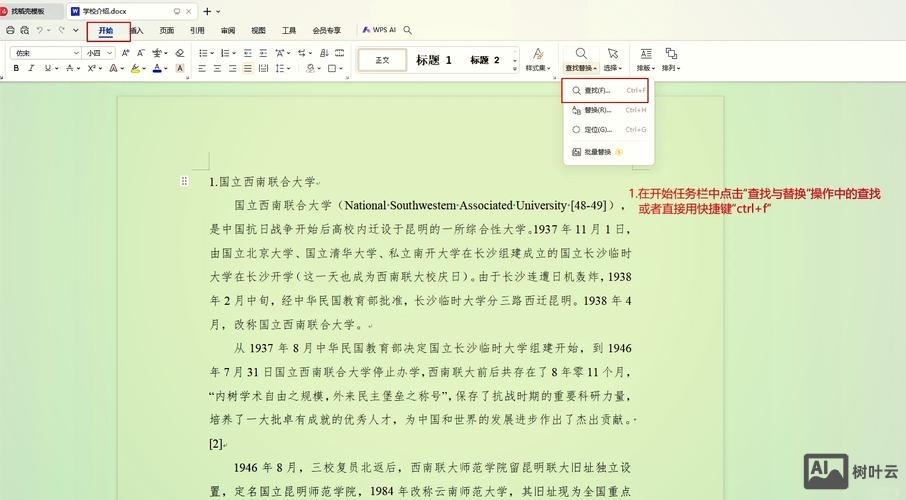
Task: Click the sort icon
Action: [324, 53]
